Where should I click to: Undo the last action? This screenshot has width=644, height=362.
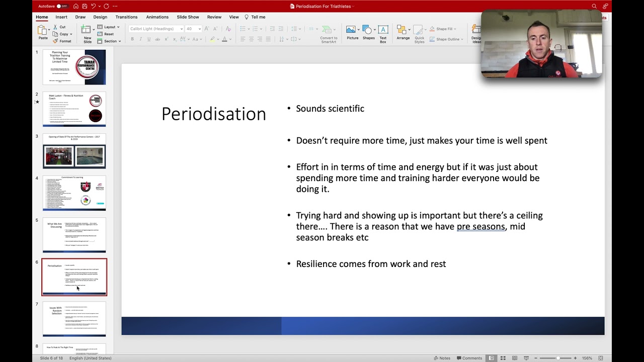pyautogui.click(x=93, y=6)
